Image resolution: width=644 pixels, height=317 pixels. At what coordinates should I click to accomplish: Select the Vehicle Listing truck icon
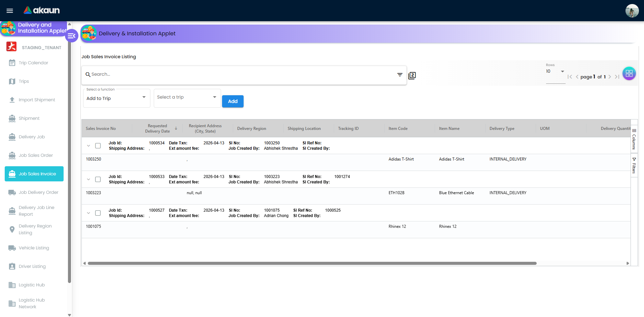12,248
